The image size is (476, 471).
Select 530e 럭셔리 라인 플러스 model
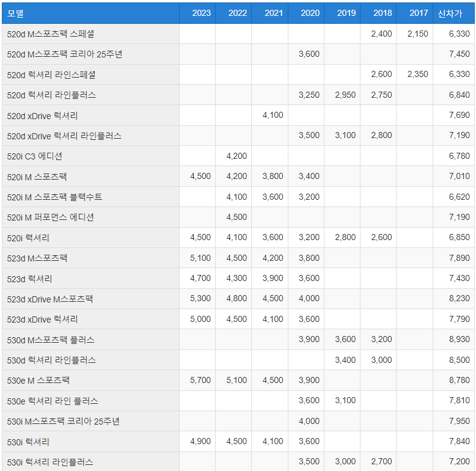(x=52, y=401)
